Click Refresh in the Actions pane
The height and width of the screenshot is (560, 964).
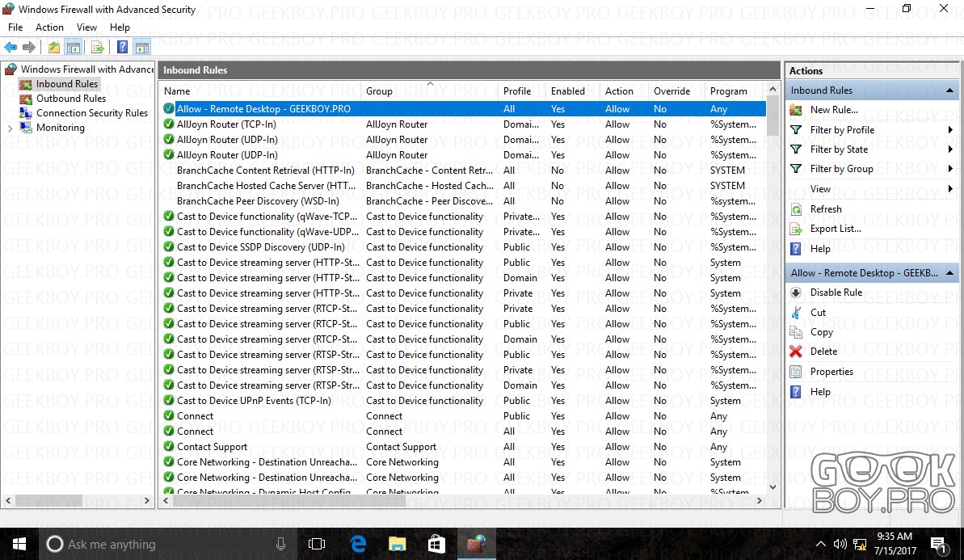click(x=826, y=209)
